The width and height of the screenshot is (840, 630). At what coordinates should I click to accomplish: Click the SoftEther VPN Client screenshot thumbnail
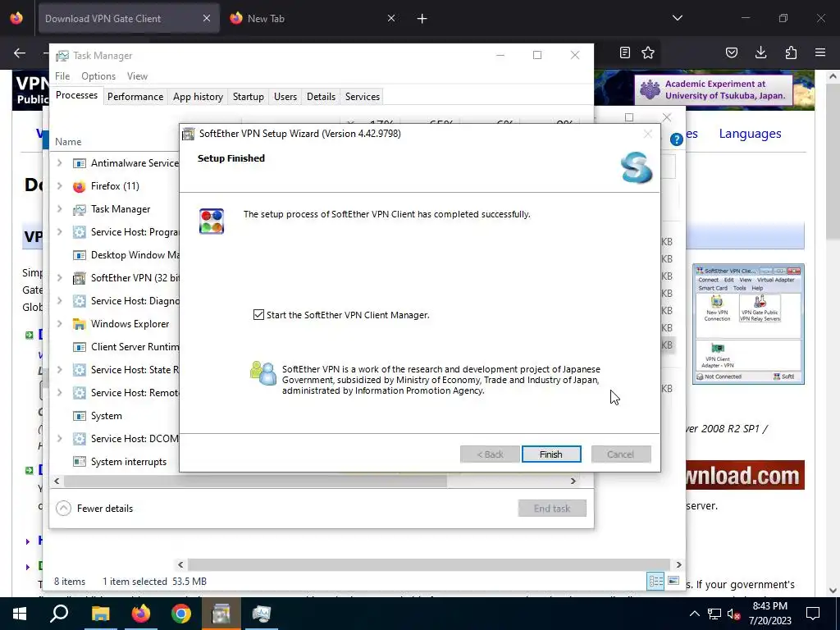pos(748,323)
